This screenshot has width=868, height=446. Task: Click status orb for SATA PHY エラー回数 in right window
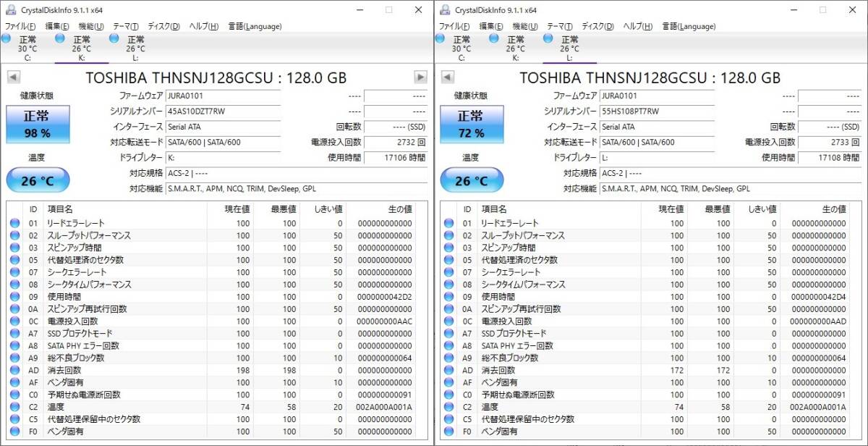pyautogui.click(x=448, y=346)
